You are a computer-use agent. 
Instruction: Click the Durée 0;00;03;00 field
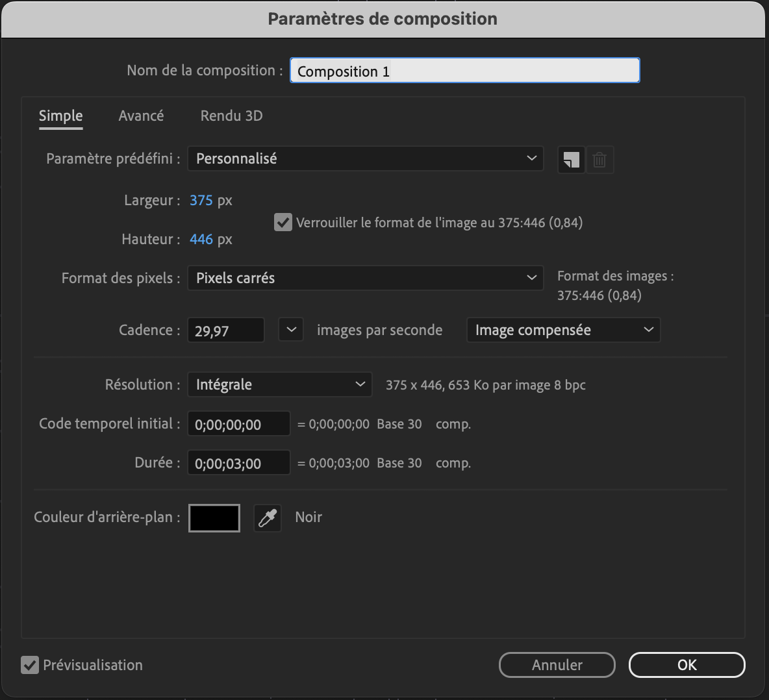pos(239,463)
